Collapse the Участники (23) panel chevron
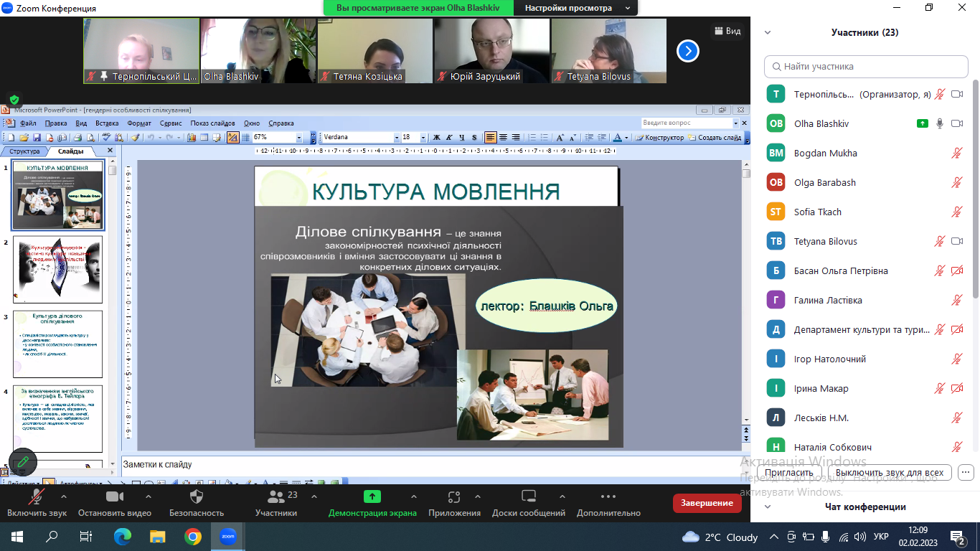The height and width of the screenshot is (551, 980). pos(768,32)
